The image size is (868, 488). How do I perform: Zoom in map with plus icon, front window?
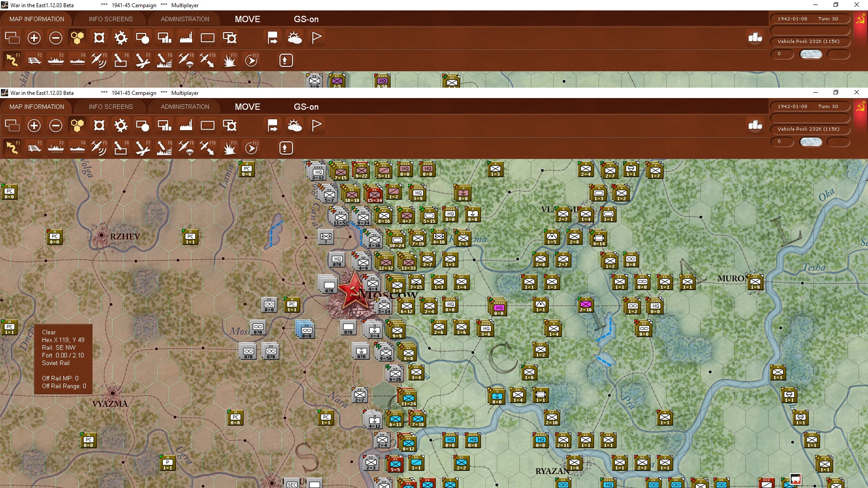pos(34,126)
